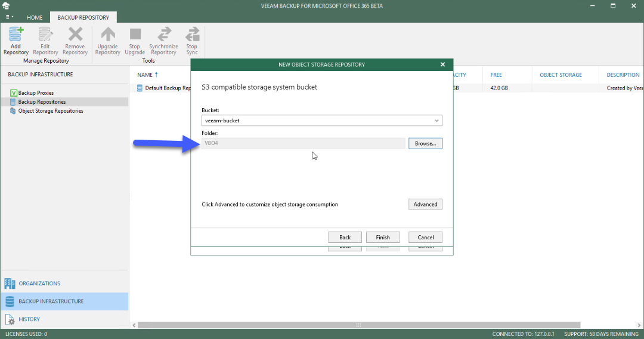Viewport: 644px width, 339px height.
Task: Select Backup Repositories tree node
Action: click(42, 102)
